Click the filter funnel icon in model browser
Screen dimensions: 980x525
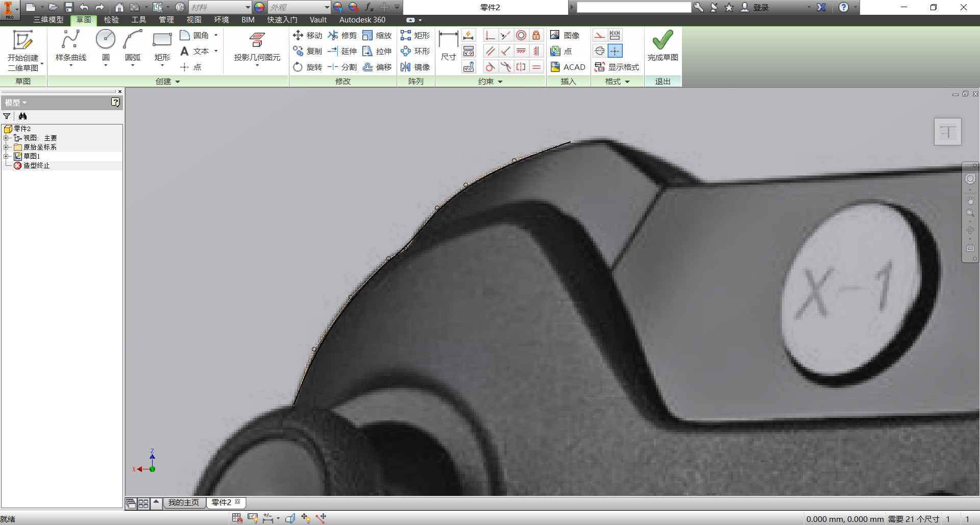tap(7, 116)
